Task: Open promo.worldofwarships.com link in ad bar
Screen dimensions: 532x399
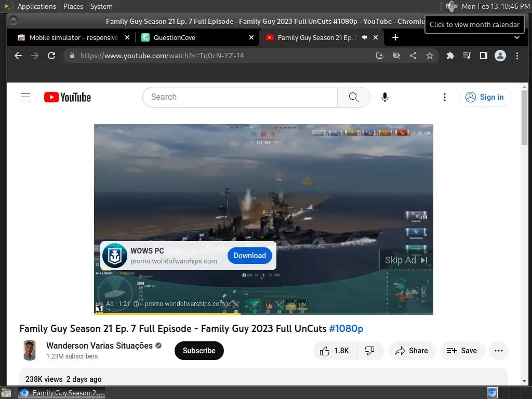Action: [x=188, y=303]
